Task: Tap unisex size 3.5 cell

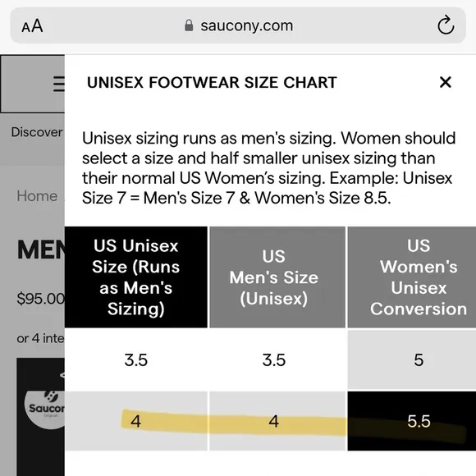Action: tap(136, 359)
